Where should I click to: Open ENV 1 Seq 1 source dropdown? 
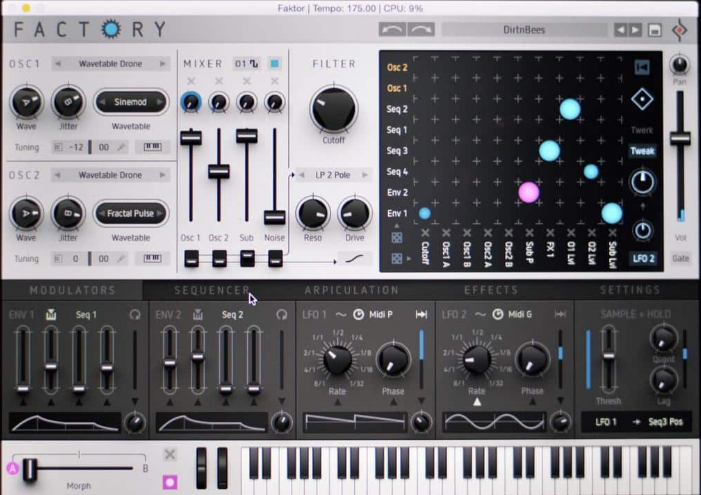coord(86,314)
